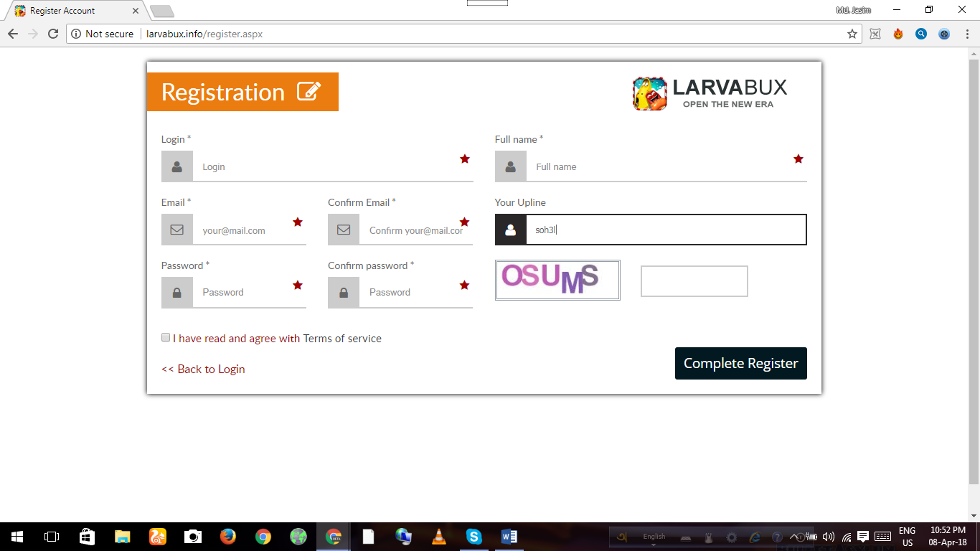The width and height of the screenshot is (980, 551).
Task: Show hidden system tray icons
Action: pyautogui.click(x=794, y=537)
